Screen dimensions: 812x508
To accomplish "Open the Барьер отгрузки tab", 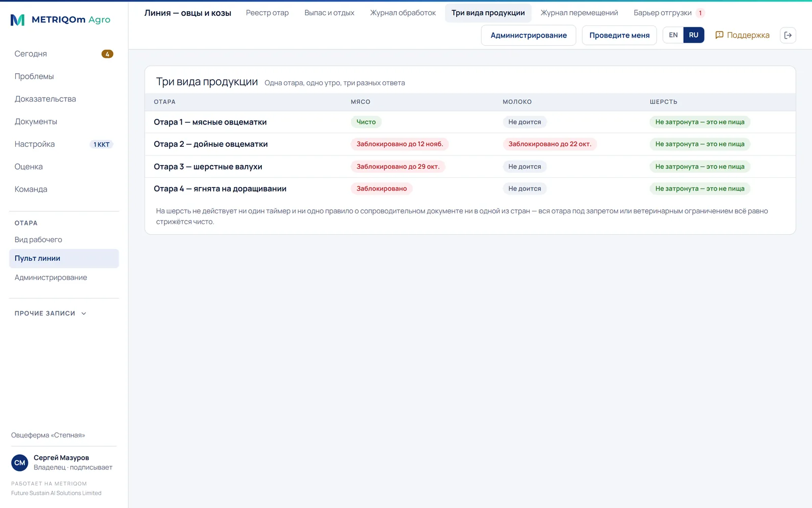I will [x=668, y=13].
